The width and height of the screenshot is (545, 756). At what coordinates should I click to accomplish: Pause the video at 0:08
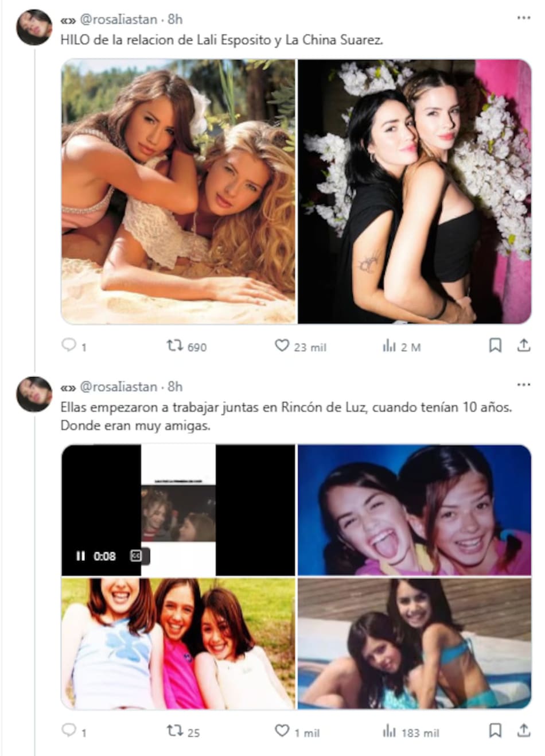point(80,556)
